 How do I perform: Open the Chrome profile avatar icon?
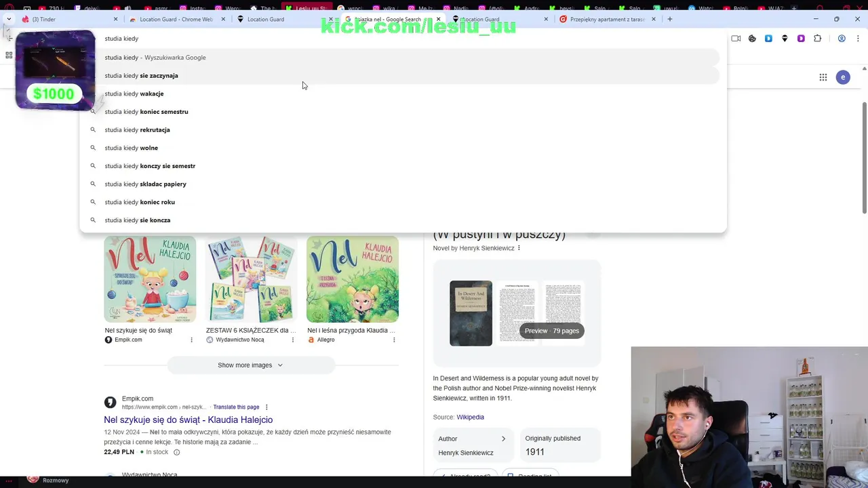coord(842,39)
